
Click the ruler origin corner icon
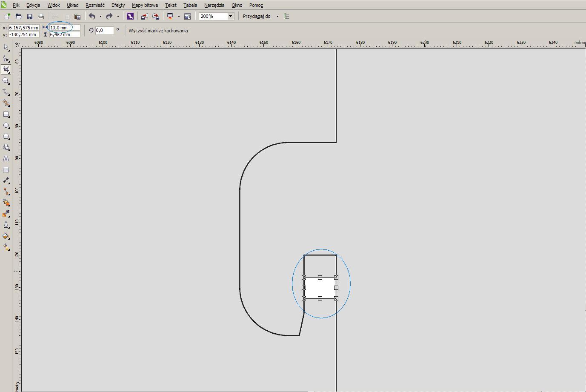pyautogui.click(x=17, y=44)
